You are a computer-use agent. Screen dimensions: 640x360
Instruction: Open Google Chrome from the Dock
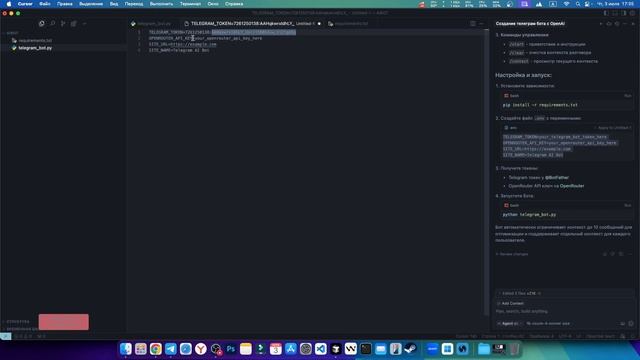click(x=156, y=349)
